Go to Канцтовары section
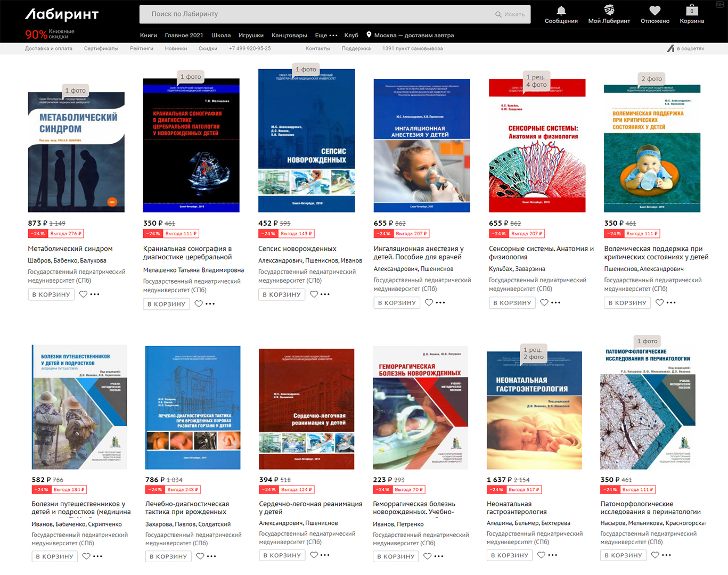Viewport: 728px width, 575px height. [289, 36]
